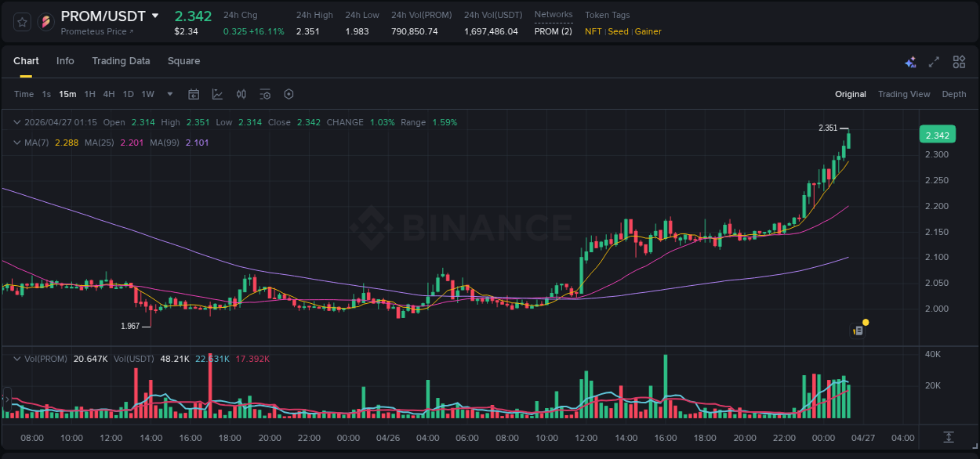Click the current price label 2.342 on axis

tap(938, 136)
